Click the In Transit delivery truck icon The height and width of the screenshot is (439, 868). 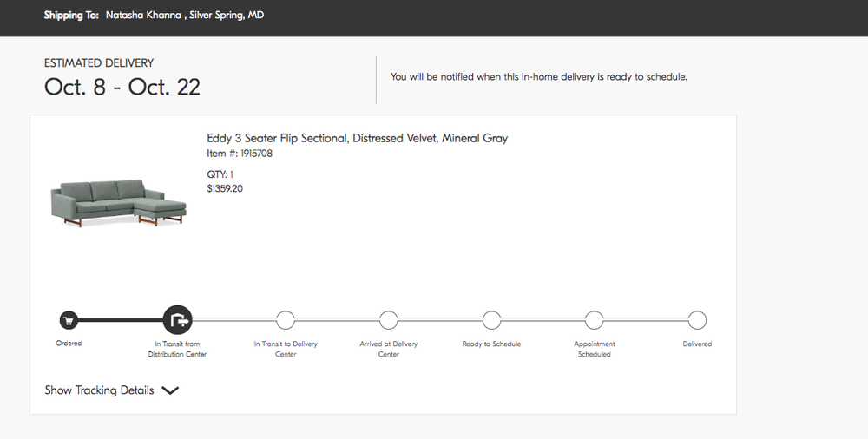click(x=177, y=320)
